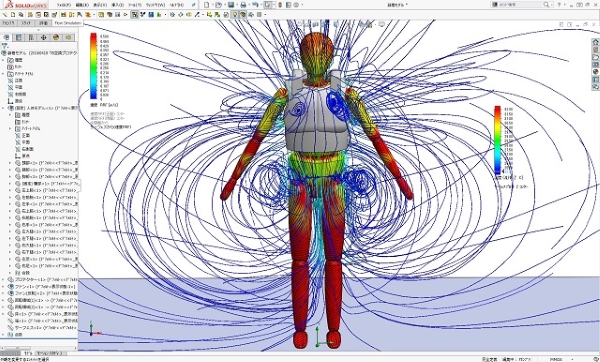Switch to the PropertyManager panel tab icon
The width and height of the screenshot is (600, 362).
[x=18, y=38]
